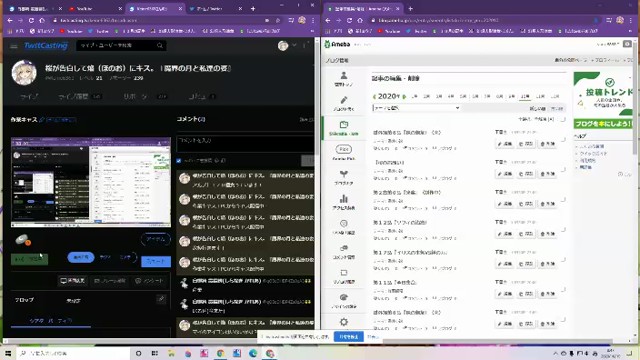Click the Ameba header notification icon at far right
The width and height of the screenshot is (640, 360).
627,44
